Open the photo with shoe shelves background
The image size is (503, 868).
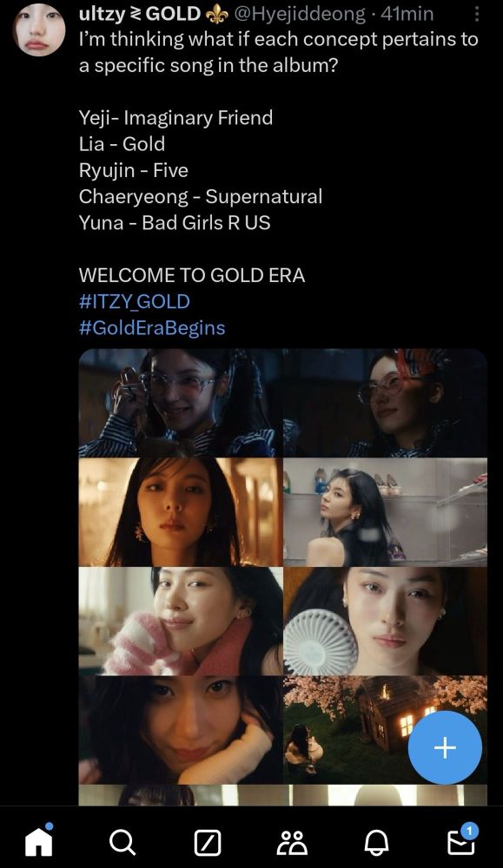point(386,512)
